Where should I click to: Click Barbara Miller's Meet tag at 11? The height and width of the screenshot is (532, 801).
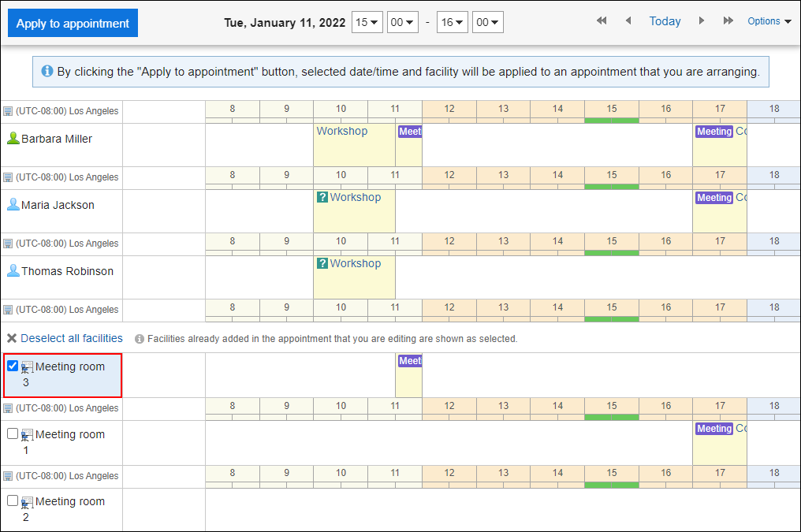[x=410, y=131]
